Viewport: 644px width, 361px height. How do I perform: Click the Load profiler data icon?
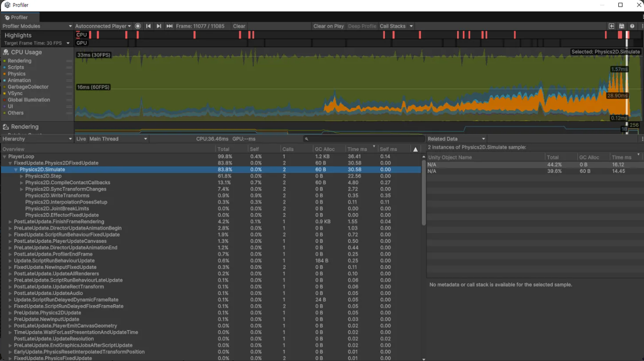pyautogui.click(x=611, y=26)
